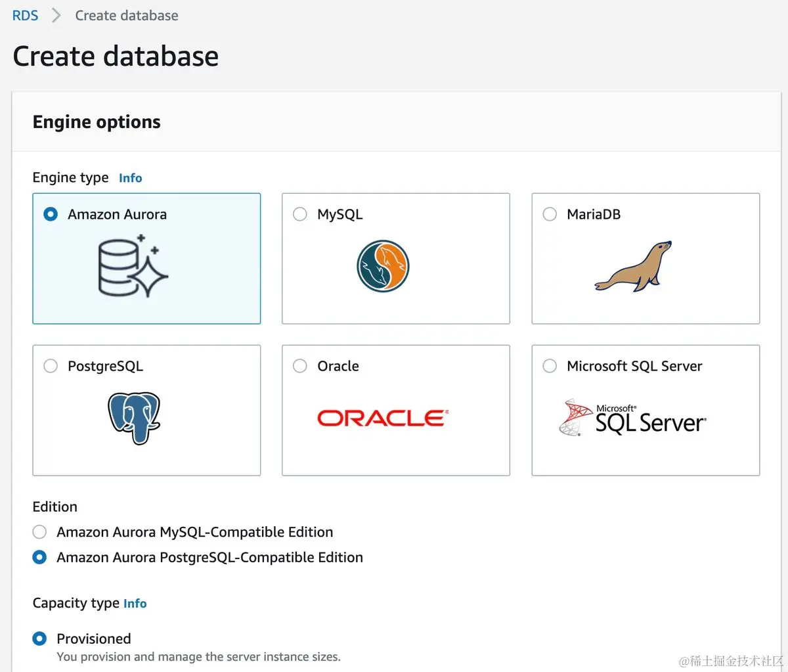This screenshot has width=788, height=672.
Task: Select Amazon Aurora PostgreSQL-Compatible Edition
Action: coord(40,557)
